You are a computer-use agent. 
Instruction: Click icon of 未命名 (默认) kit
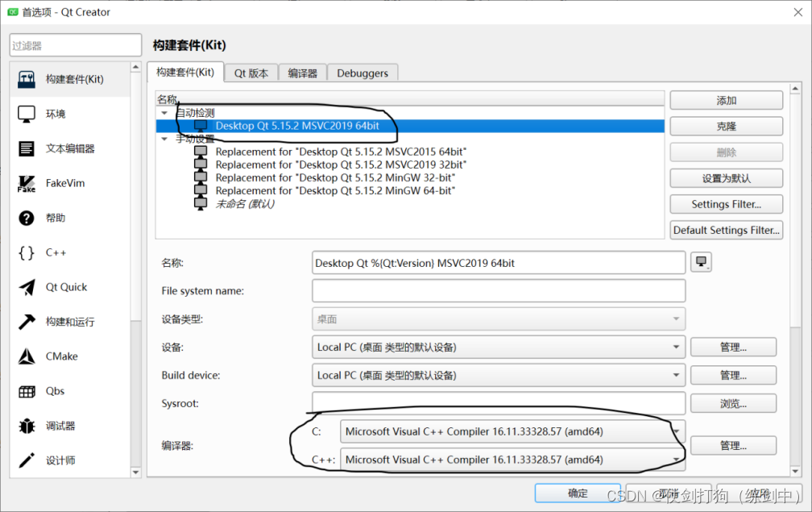point(201,204)
